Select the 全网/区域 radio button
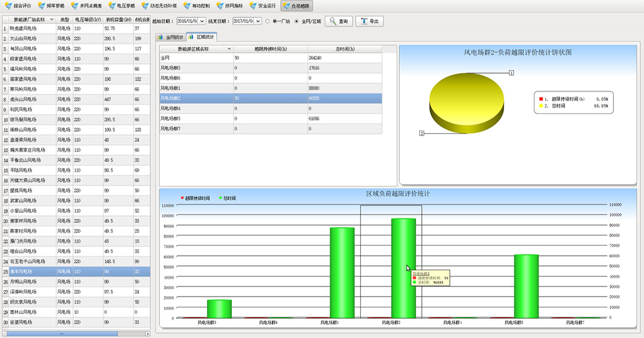The width and height of the screenshot is (644, 338). (297, 21)
